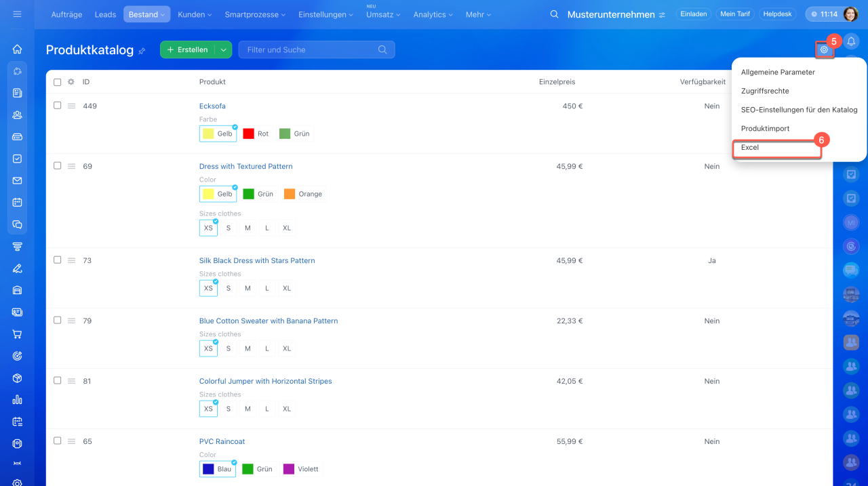The width and height of the screenshot is (868, 486).
Task: Expand the Mehr menu in the top navigation
Action: tap(479, 14)
